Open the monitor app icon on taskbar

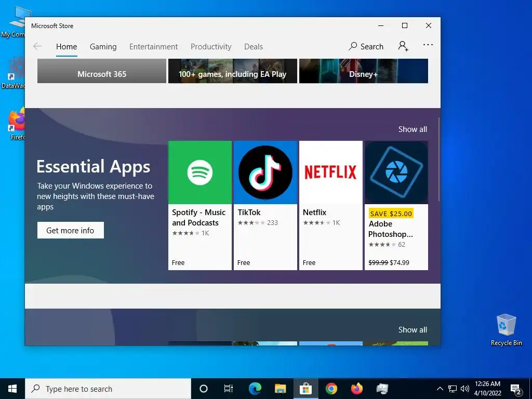[x=382, y=389]
